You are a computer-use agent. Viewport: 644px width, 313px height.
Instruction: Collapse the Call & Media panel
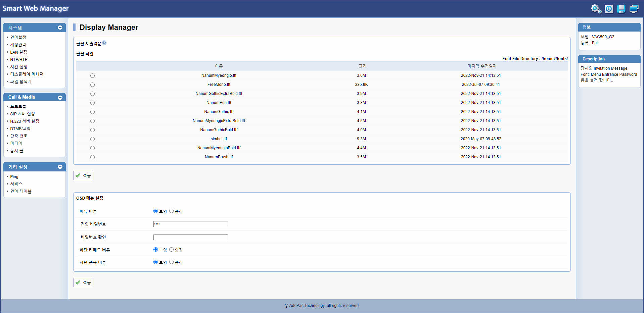point(60,97)
